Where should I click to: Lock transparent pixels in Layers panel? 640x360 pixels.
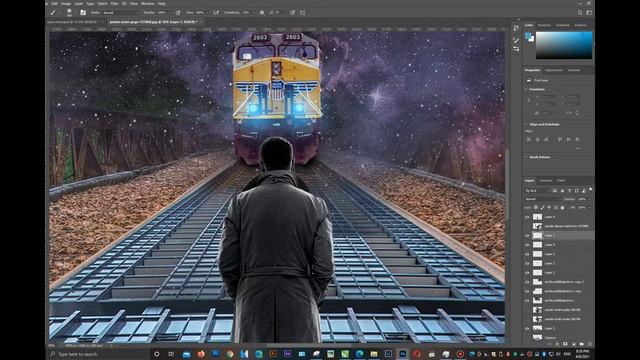click(x=536, y=208)
